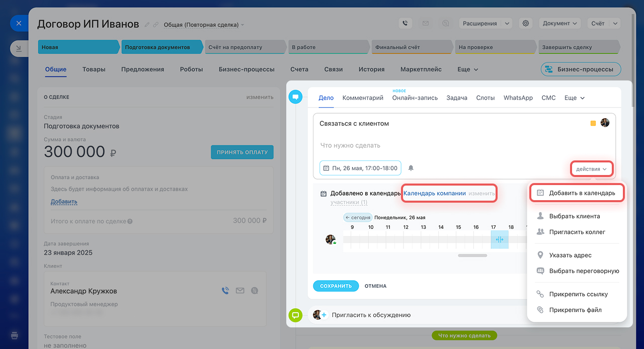Click the pencil icon beside deal title
This screenshot has height=349, width=644.
pos(147,24)
